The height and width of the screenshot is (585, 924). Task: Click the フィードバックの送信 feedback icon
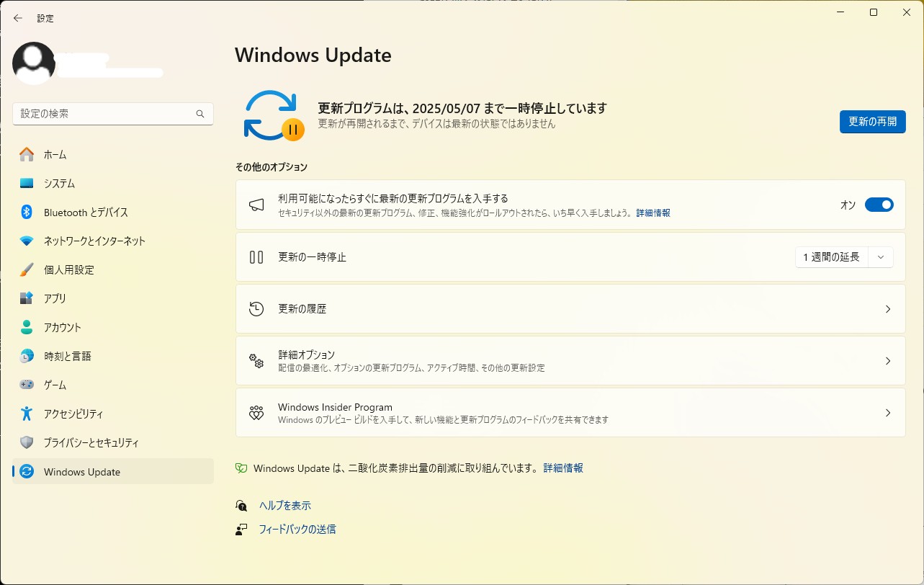click(242, 530)
